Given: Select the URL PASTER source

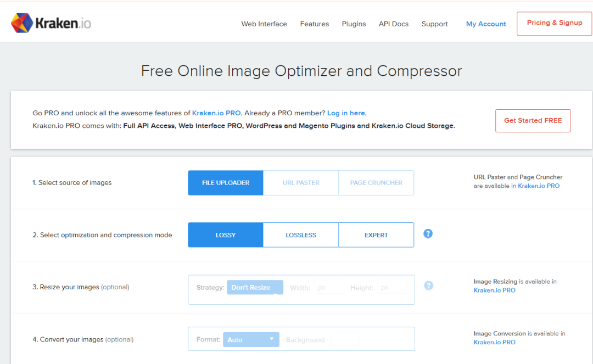Looking at the screenshot, I should (x=301, y=183).
